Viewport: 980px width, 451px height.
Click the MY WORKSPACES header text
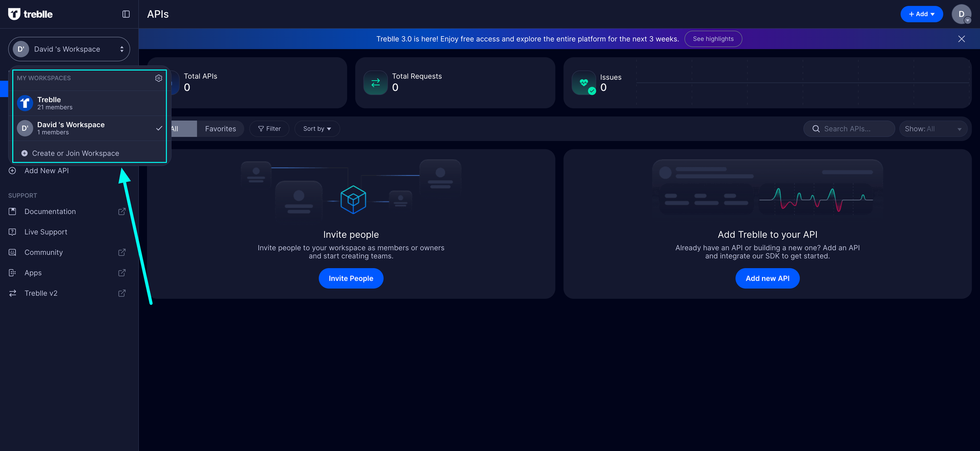(44, 78)
